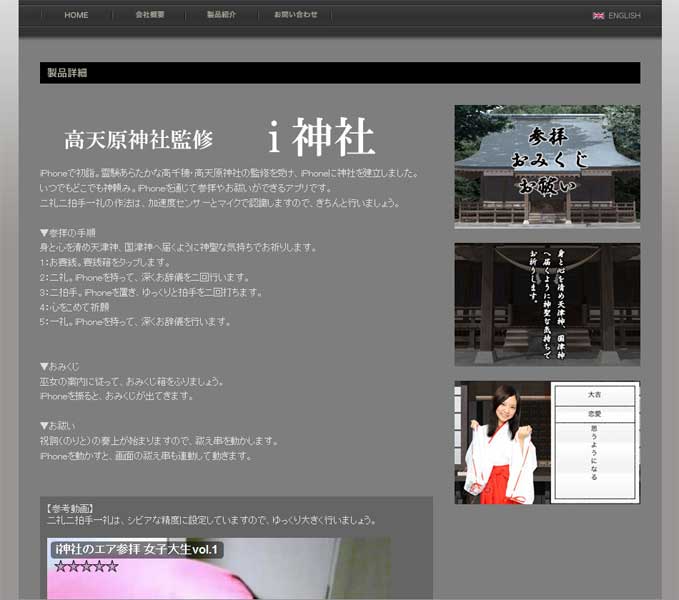Click the 大吉 fortune result box
Screen dimensions: 679x600
tap(595, 395)
